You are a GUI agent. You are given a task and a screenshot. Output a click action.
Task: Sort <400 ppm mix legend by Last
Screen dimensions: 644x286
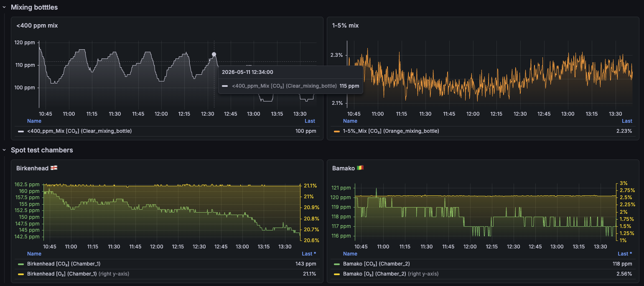(310, 121)
